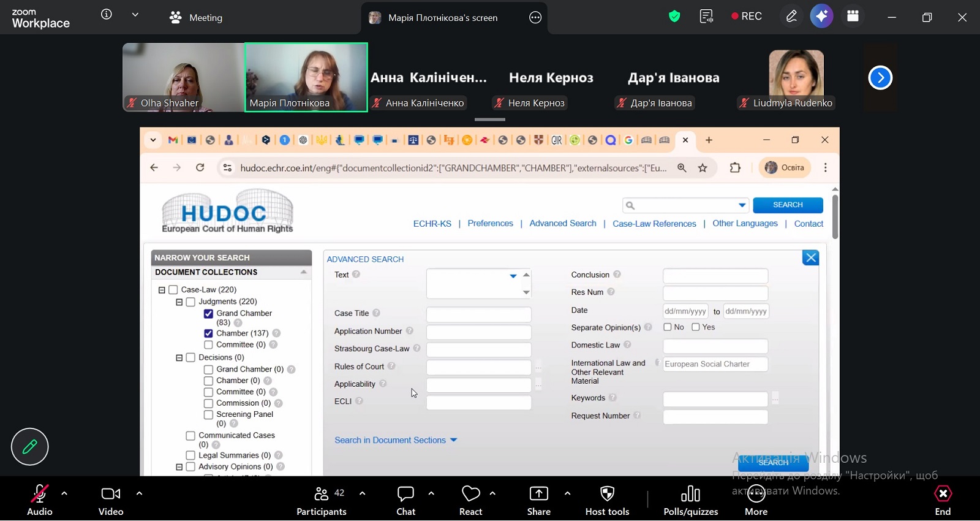Image resolution: width=980 pixels, height=521 pixels.
Task: Unmute microphone with the Audio icon
Action: click(40, 494)
